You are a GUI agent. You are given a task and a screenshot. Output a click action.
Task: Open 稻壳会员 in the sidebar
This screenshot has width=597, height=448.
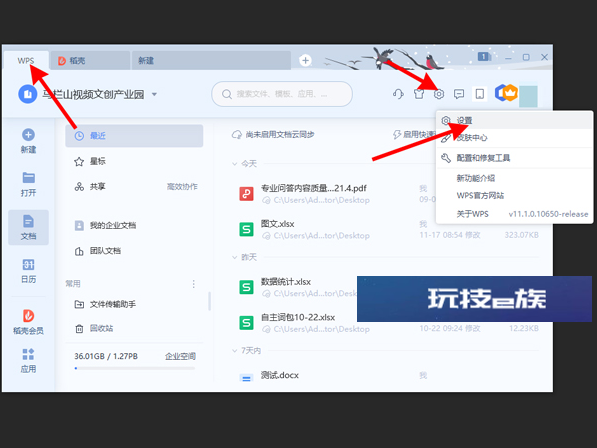tap(28, 322)
